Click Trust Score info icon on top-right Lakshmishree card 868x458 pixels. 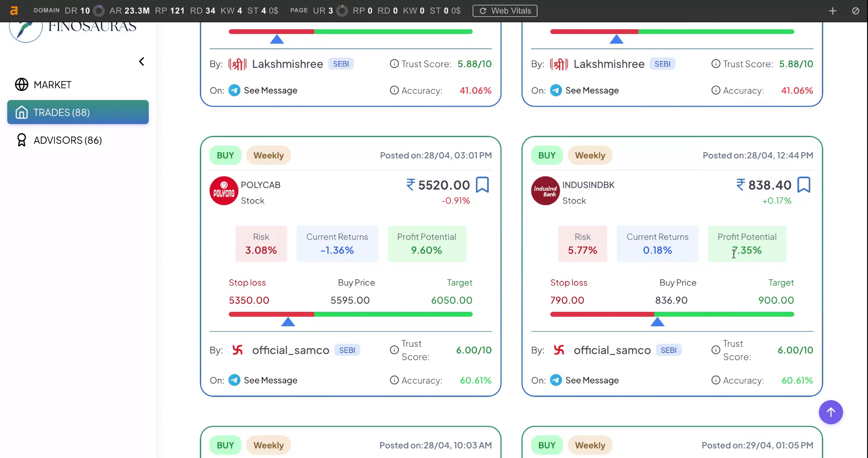716,64
